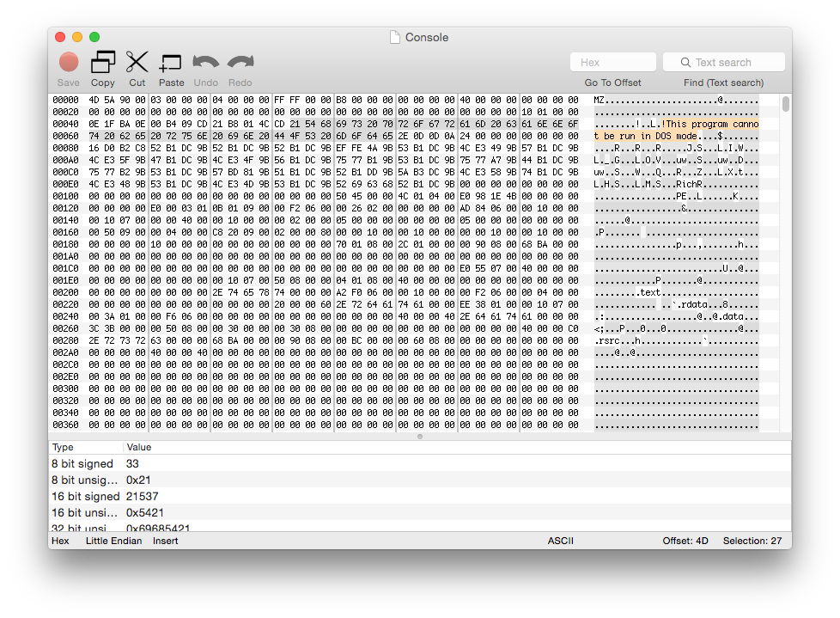Select the 16 bit signed row

85,496
